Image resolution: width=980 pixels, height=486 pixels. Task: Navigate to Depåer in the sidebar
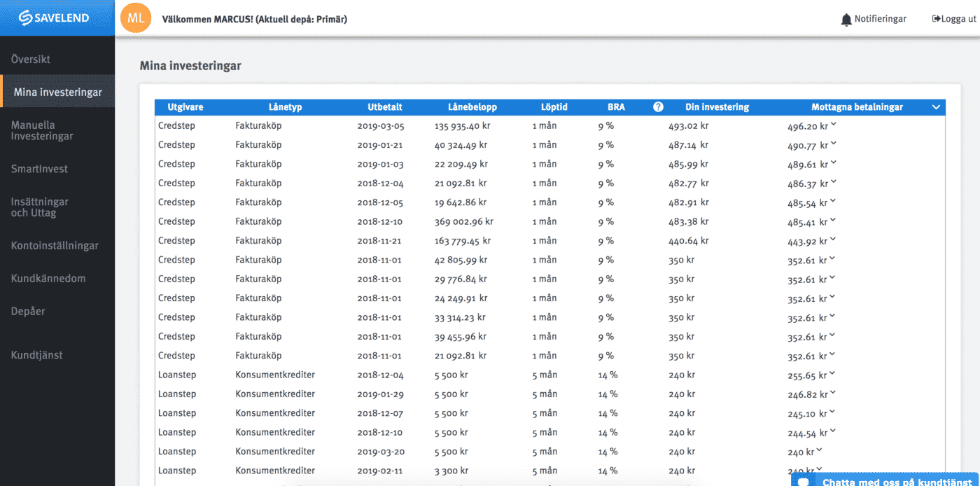click(28, 311)
